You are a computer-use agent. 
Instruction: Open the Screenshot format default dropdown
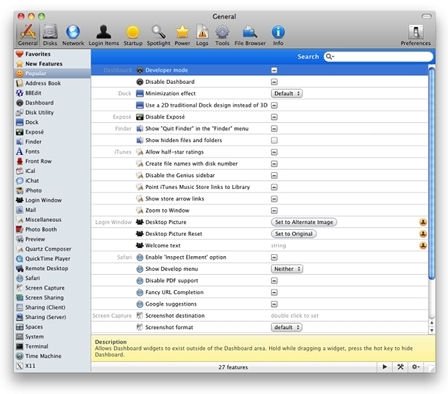point(287,327)
